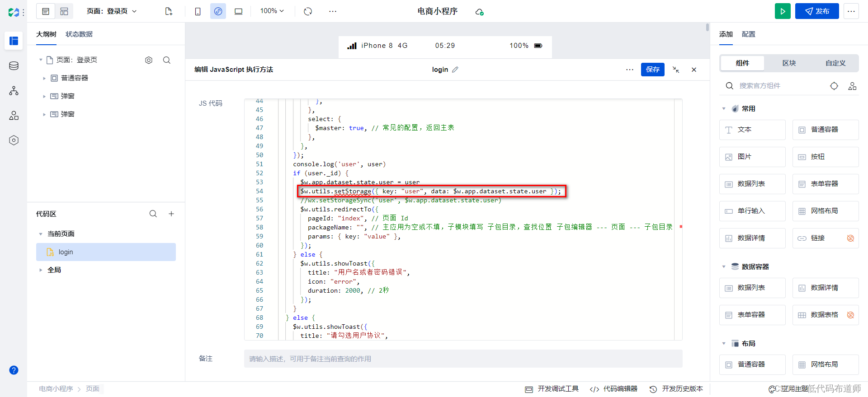This screenshot has width=868, height=397.
Task: Expand the first 弹窗 tree node
Action: pos(44,96)
